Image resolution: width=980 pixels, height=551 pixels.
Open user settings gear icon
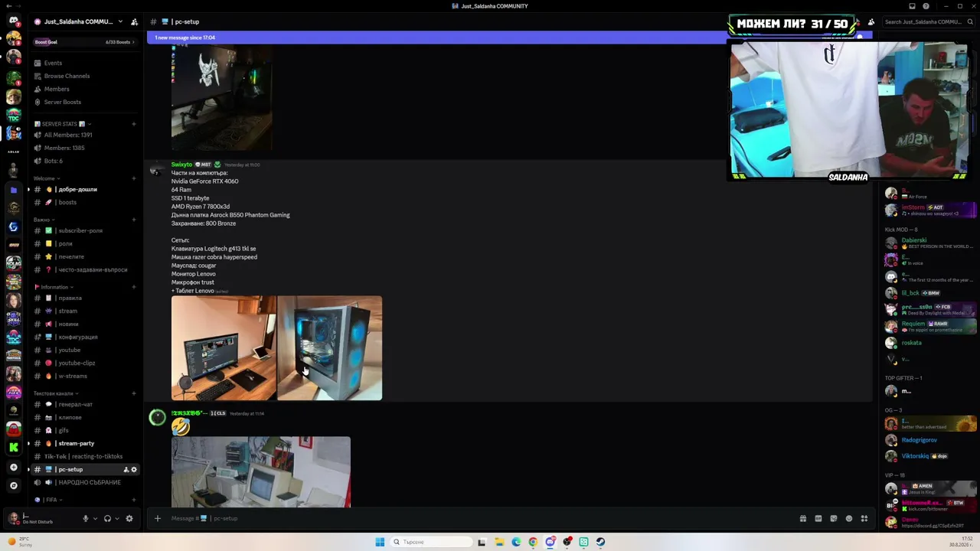coord(129,518)
